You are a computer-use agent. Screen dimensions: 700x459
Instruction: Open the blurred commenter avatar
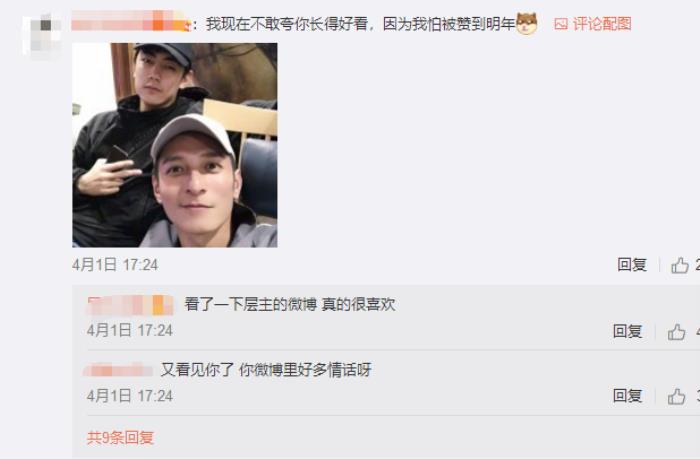coord(41,37)
